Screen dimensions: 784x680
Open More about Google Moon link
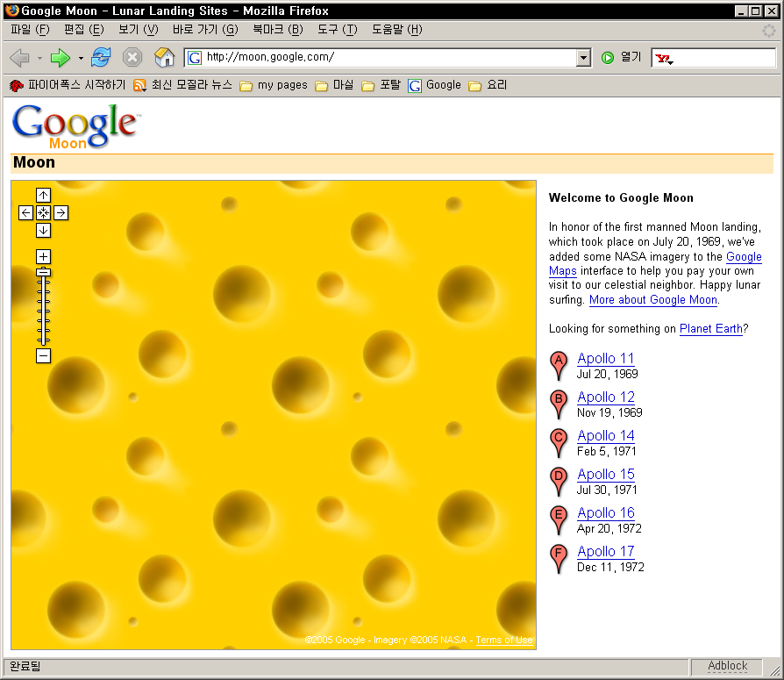(x=653, y=300)
